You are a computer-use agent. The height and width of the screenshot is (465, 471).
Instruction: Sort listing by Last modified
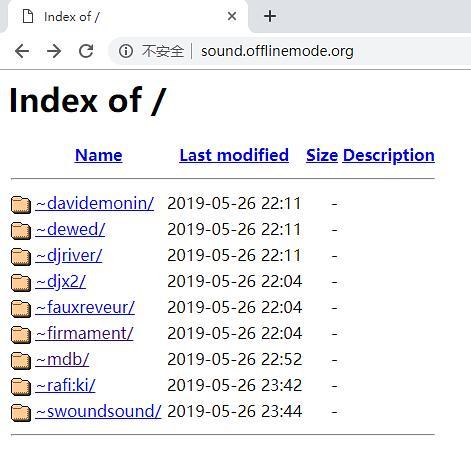pyautogui.click(x=234, y=155)
